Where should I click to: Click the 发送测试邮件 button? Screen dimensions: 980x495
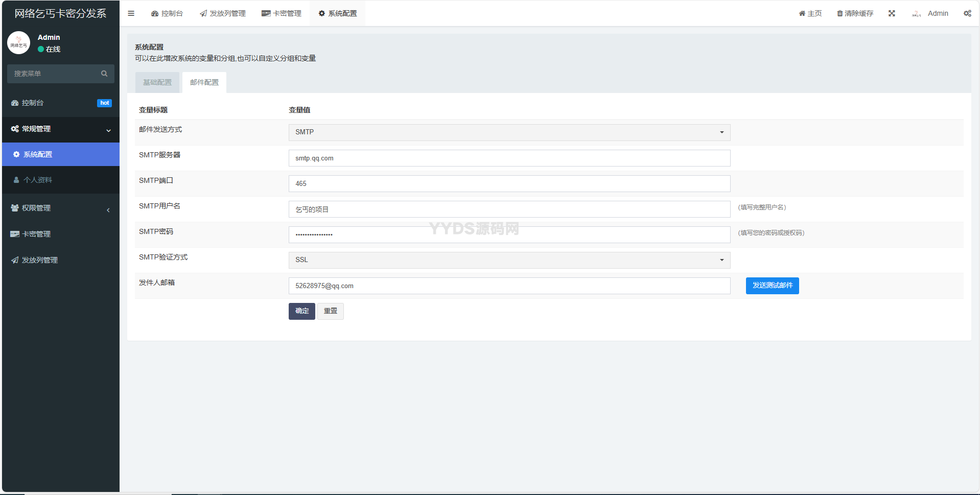(772, 286)
